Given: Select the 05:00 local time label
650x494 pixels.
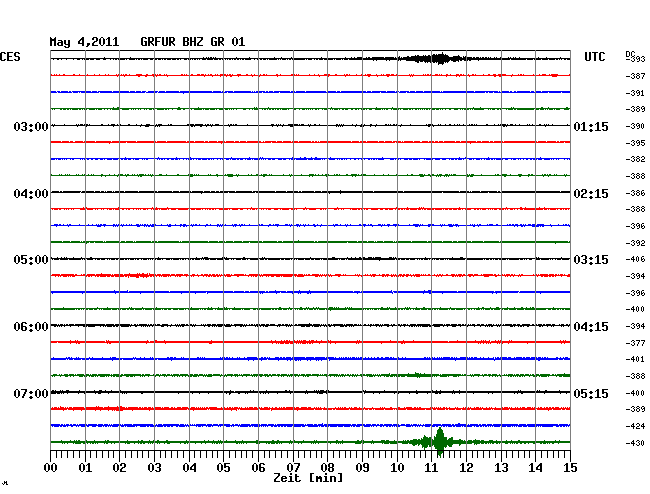Looking at the screenshot, I should (x=31, y=260).
